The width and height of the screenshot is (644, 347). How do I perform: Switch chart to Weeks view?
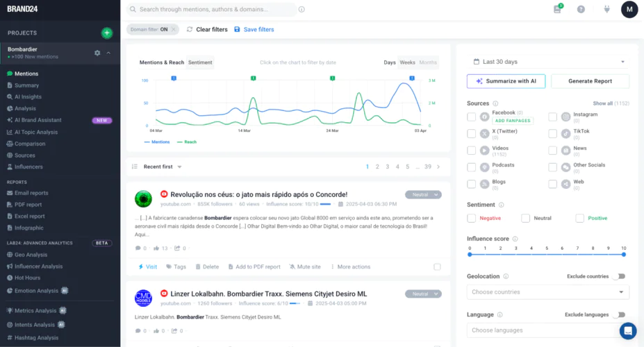[407, 62]
